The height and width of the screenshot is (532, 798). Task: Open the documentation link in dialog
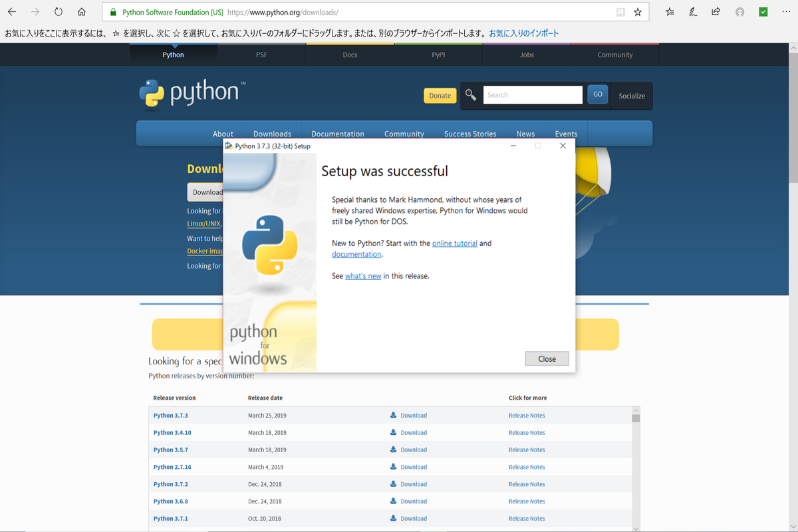tap(356, 254)
